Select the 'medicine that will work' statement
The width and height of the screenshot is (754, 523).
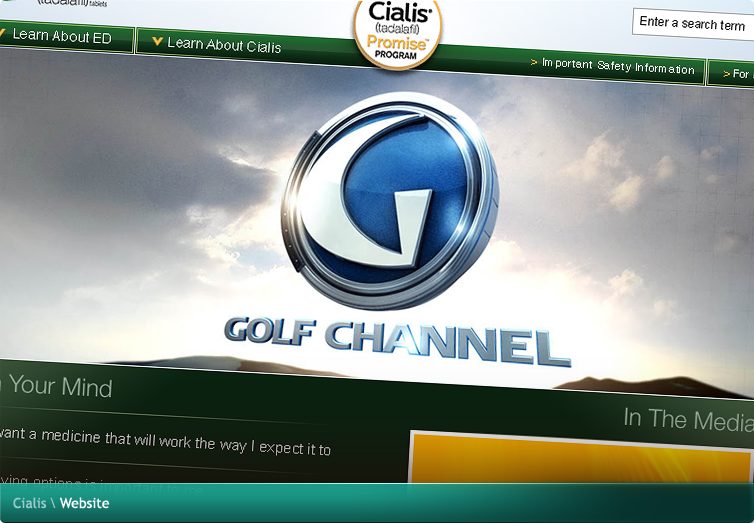(165, 442)
